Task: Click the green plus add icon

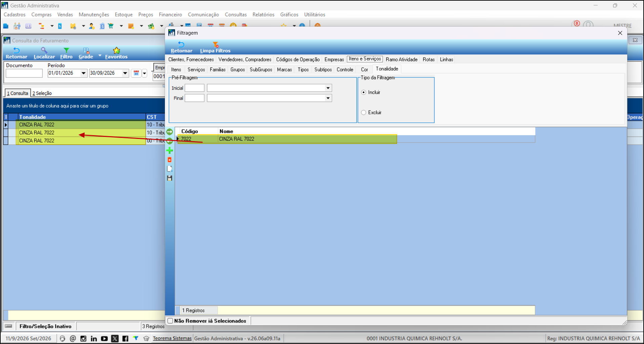Action: pyautogui.click(x=170, y=150)
